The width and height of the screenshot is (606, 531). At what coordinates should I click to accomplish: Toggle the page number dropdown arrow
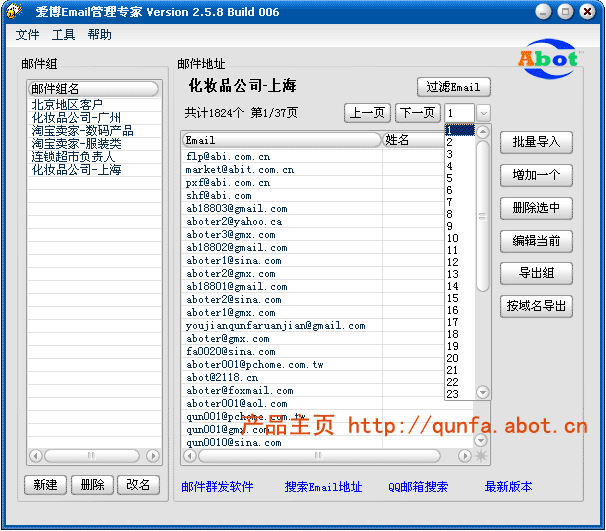[x=483, y=114]
